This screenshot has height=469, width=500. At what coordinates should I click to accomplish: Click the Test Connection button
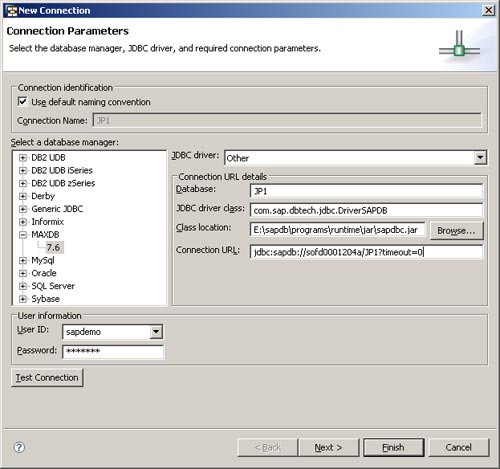click(47, 378)
